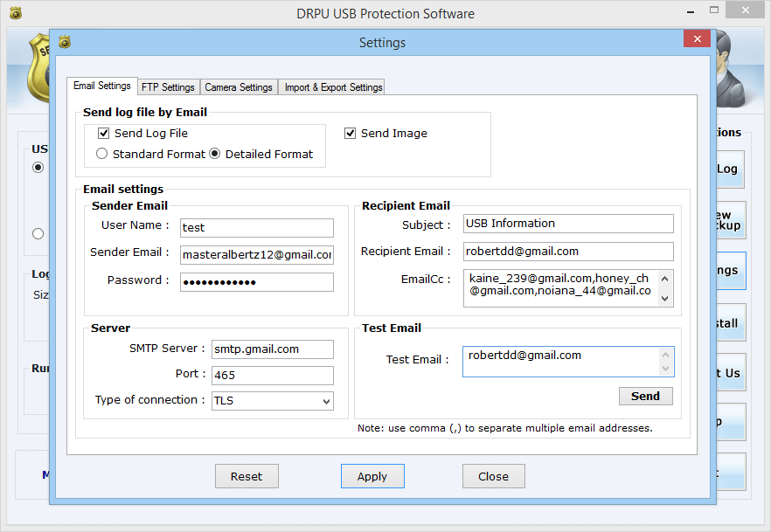Click down arrow in Test Email field

point(665,369)
